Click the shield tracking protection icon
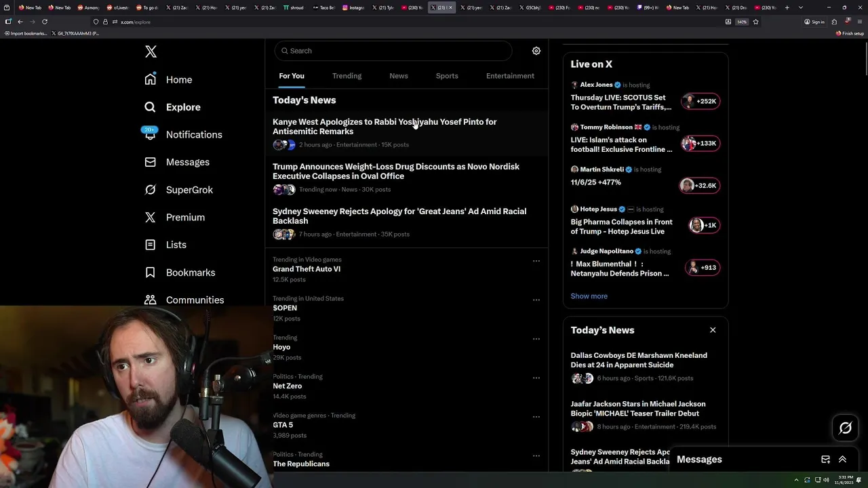 (96, 22)
